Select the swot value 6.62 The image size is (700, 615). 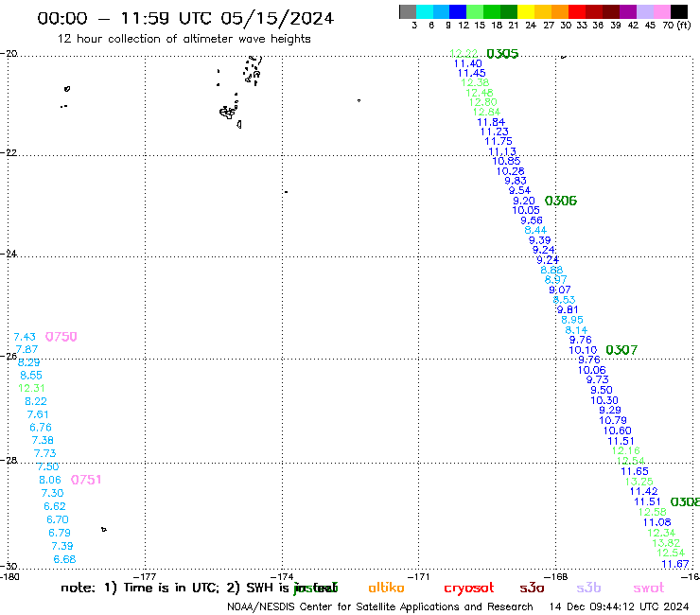[55, 506]
